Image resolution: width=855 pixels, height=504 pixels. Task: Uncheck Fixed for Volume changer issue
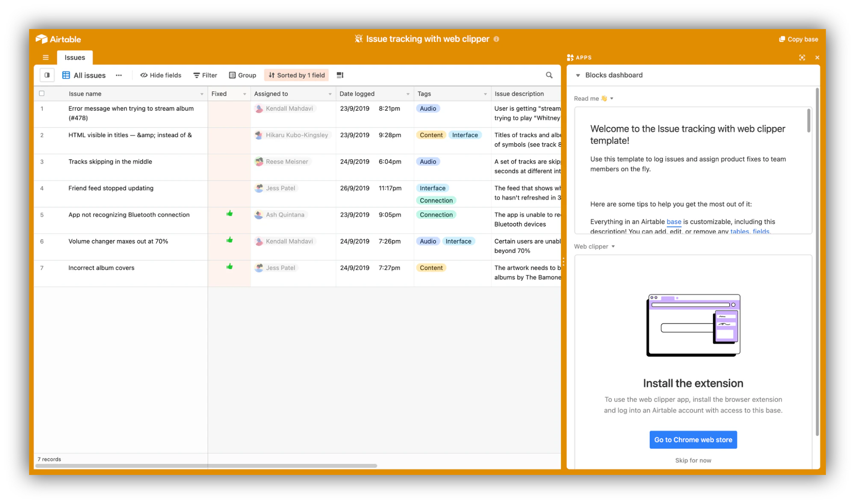pyautogui.click(x=230, y=240)
